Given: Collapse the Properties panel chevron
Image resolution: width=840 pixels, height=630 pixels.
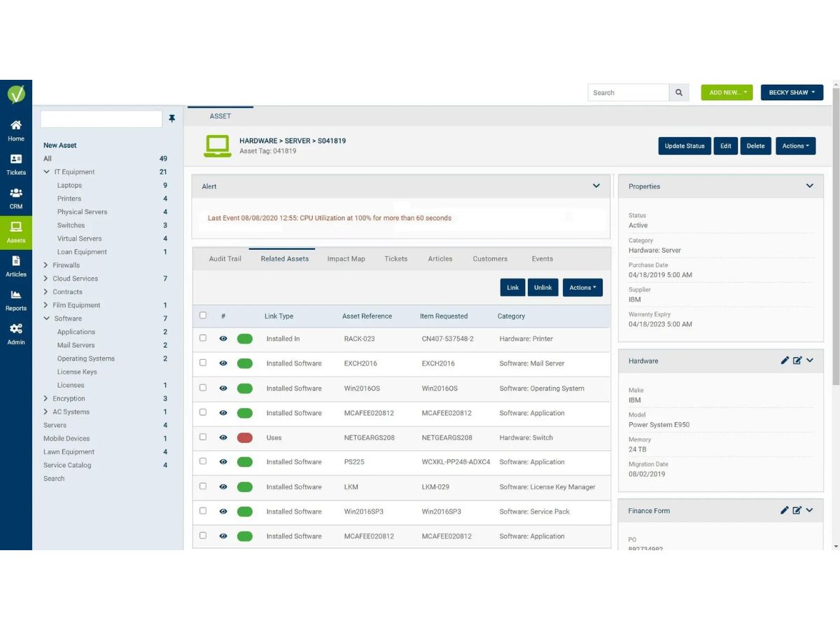Looking at the screenshot, I should coord(810,186).
